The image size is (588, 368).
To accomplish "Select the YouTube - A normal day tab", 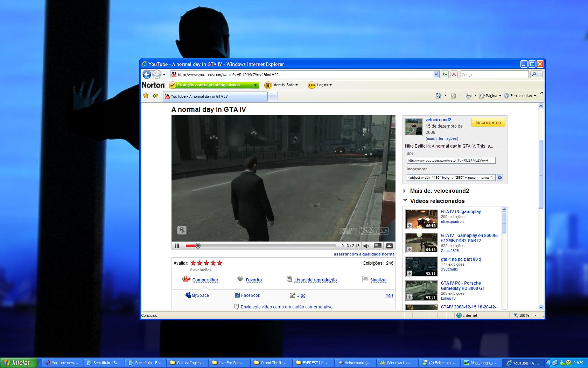I will [215, 96].
